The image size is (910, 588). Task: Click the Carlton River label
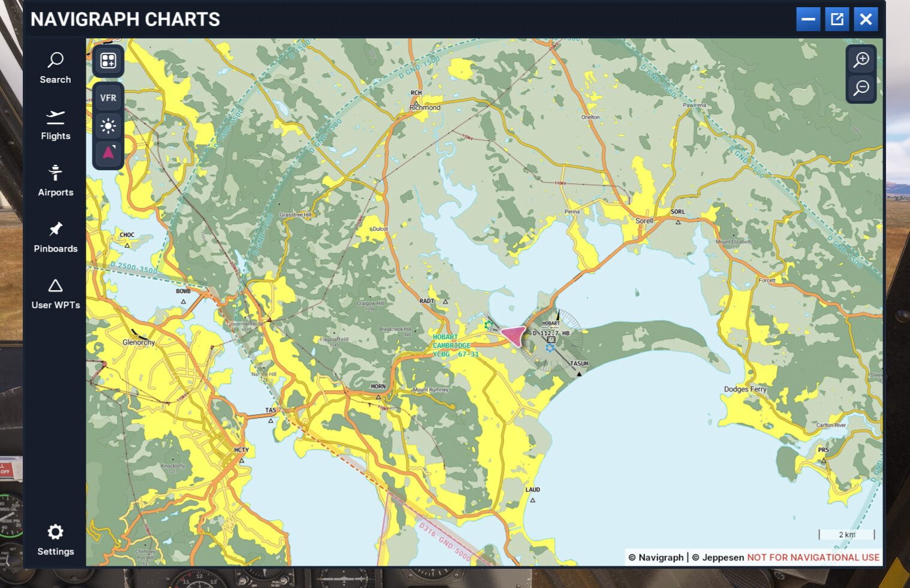pyautogui.click(x=831, y=425)
